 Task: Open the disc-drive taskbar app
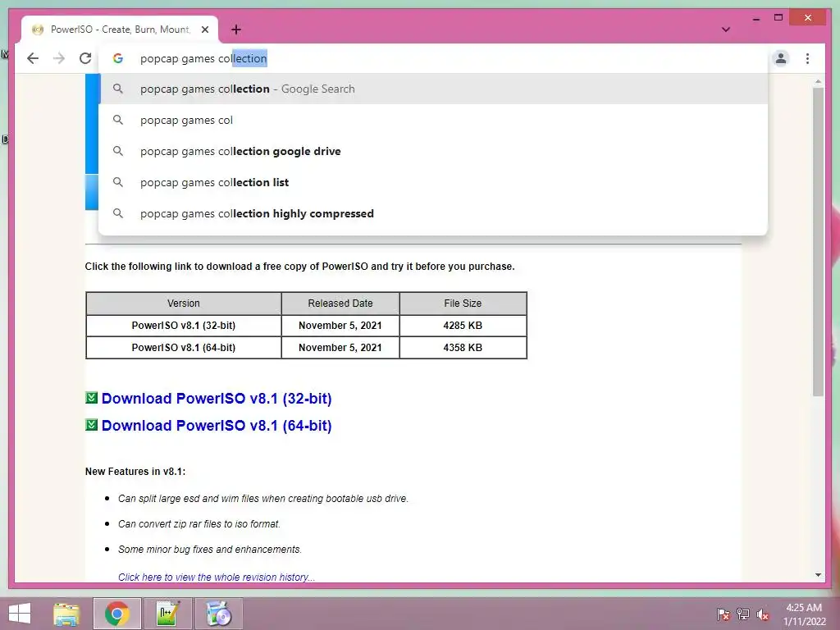pos(218,614)
